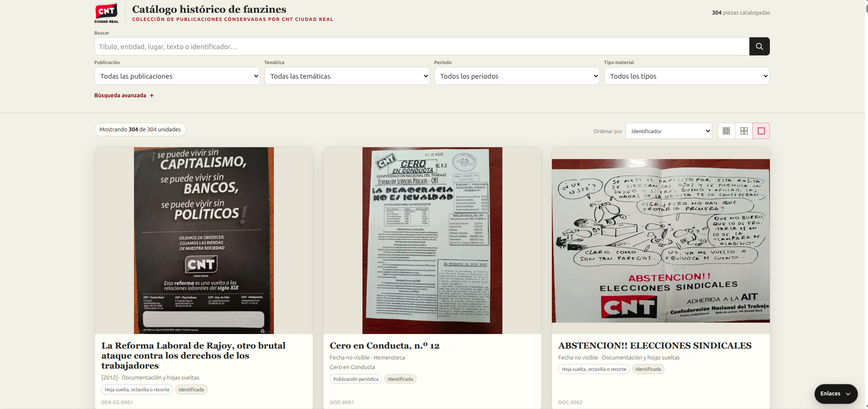This screenshot has width=868, height=409.
Task: Click the identifier text DOC-0001
Action: (342, 402)
